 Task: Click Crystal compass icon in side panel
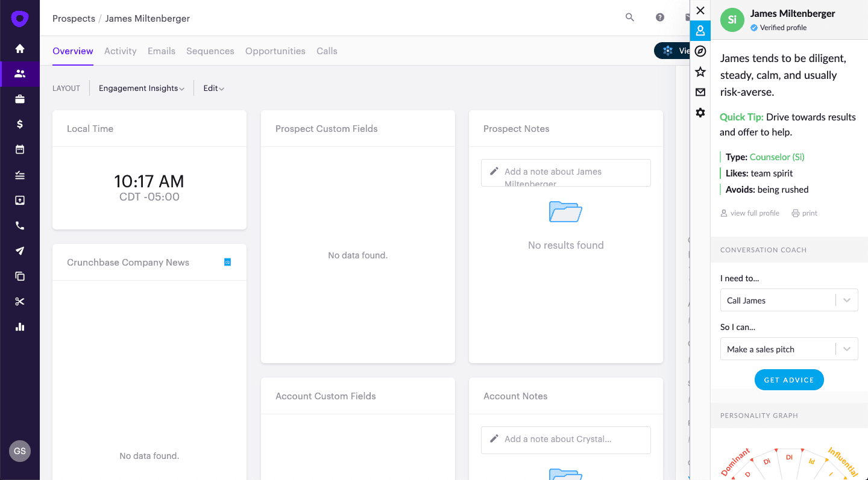pos(700,51)
